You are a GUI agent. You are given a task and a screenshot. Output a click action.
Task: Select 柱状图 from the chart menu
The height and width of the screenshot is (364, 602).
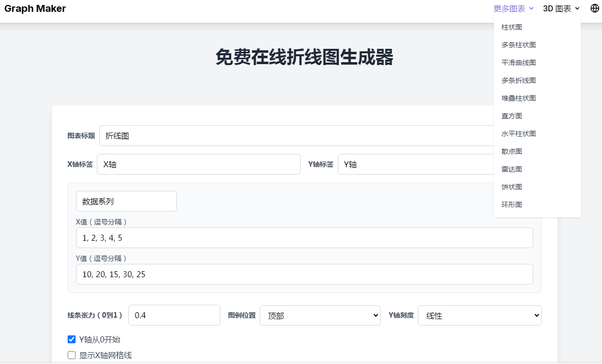pyautogui.click(x=512, y=27)
